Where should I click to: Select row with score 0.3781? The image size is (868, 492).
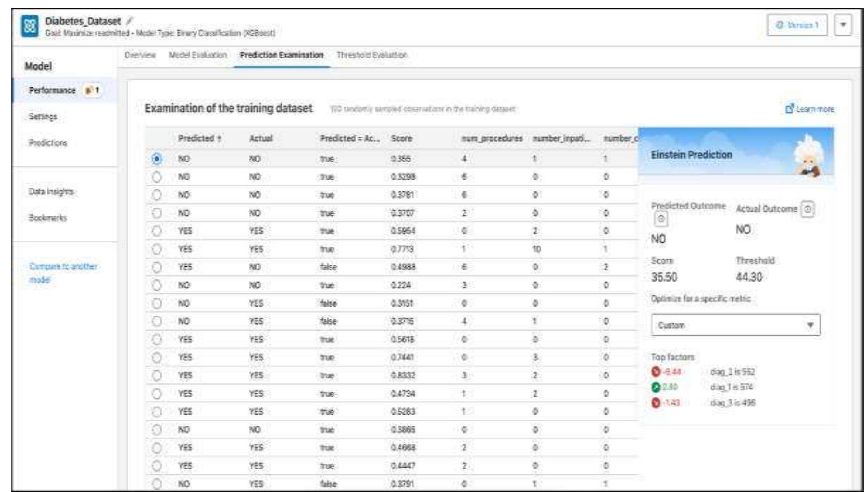pos(157,195)
